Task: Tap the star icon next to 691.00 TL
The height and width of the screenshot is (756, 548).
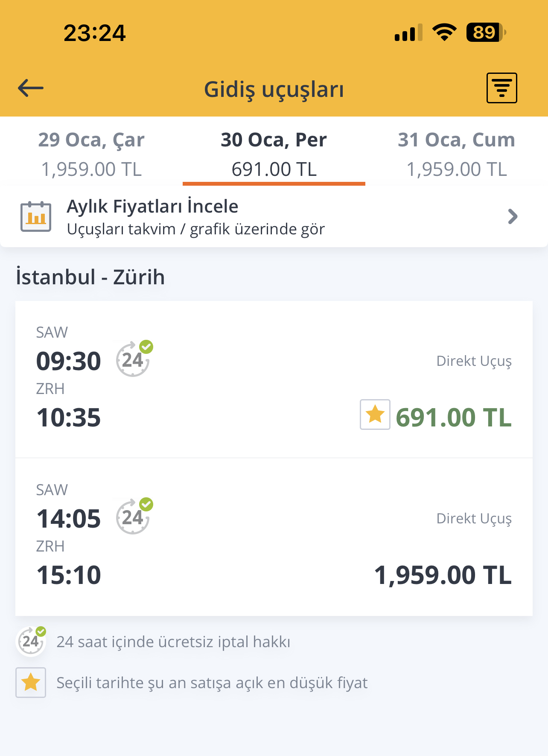Action: pyautogui.click(x=375, y=414)
